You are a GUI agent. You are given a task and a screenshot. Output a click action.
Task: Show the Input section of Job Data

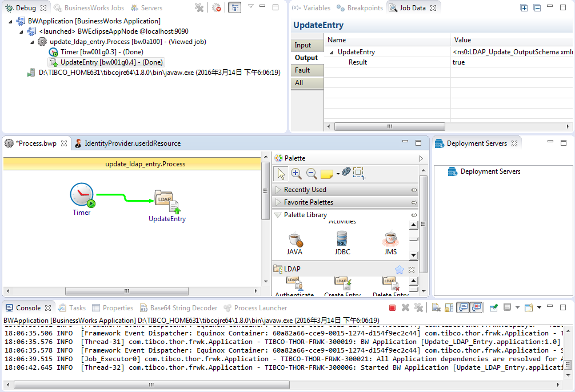click(x=308, y=45)
